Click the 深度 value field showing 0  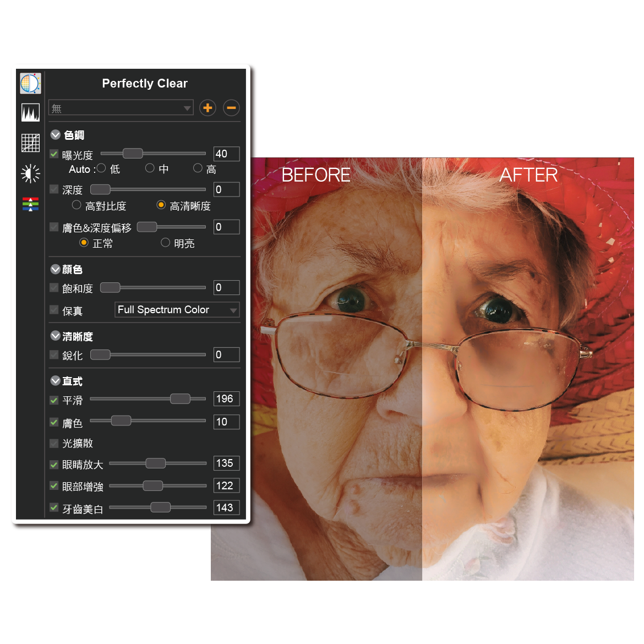click(x=227, y=189)
